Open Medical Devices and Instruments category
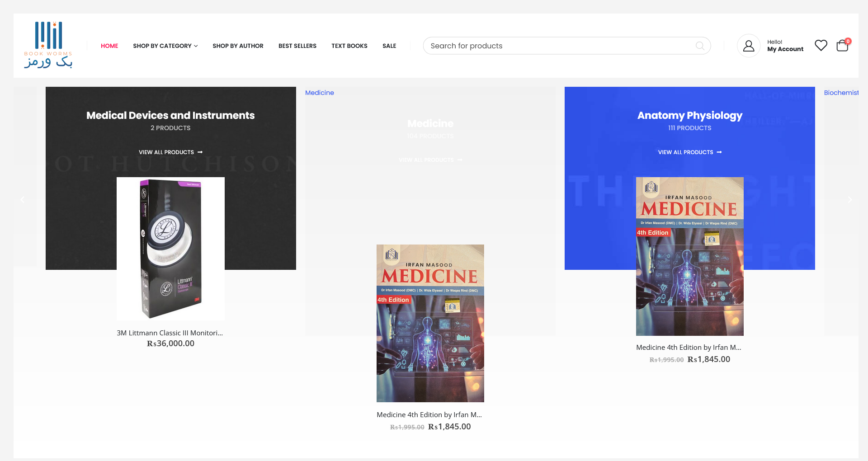Image resolution: width=868 pixels, height=461 pixels. [170, 115]
